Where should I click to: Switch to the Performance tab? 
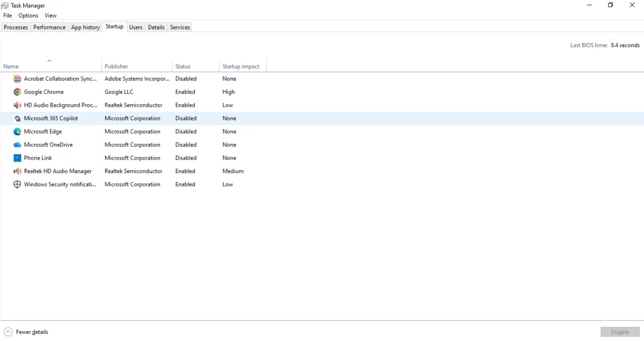coord(49,27)
